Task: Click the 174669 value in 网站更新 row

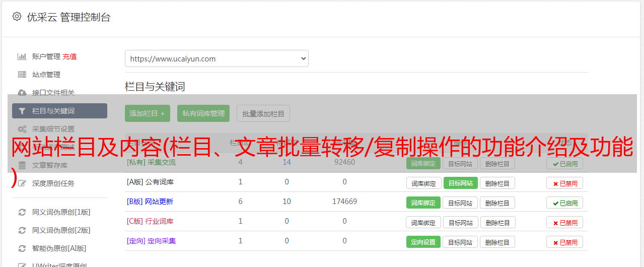Action: pyautogui.click(x=344, y=202)
